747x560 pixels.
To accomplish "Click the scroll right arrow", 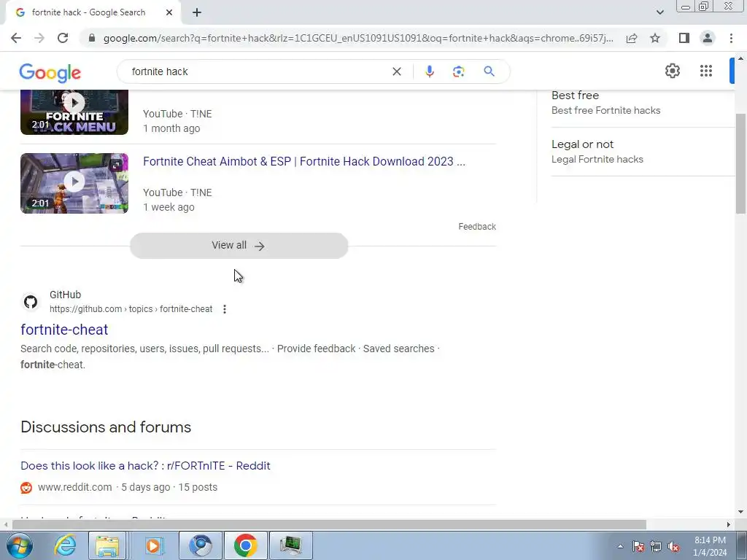I will (x=729, y=525).
